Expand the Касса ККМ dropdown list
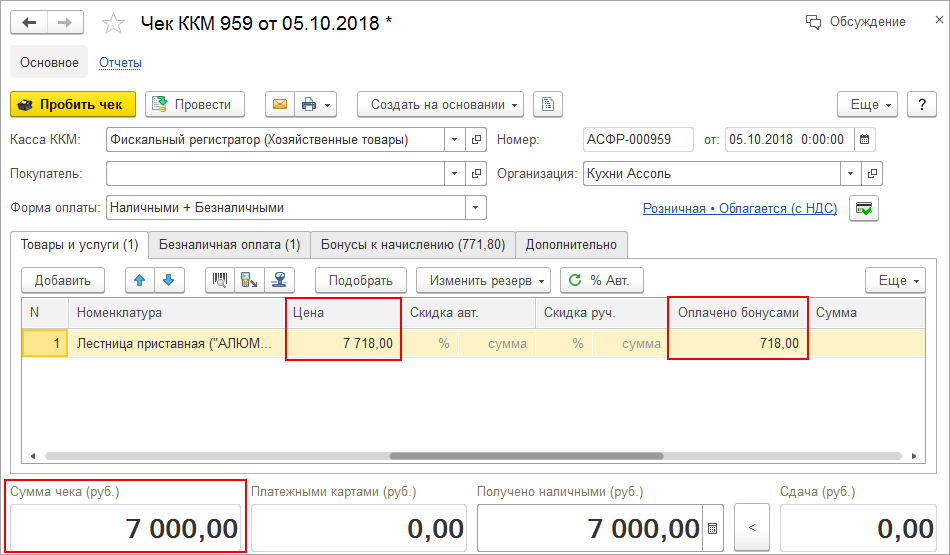 click(x=454, y=139)
